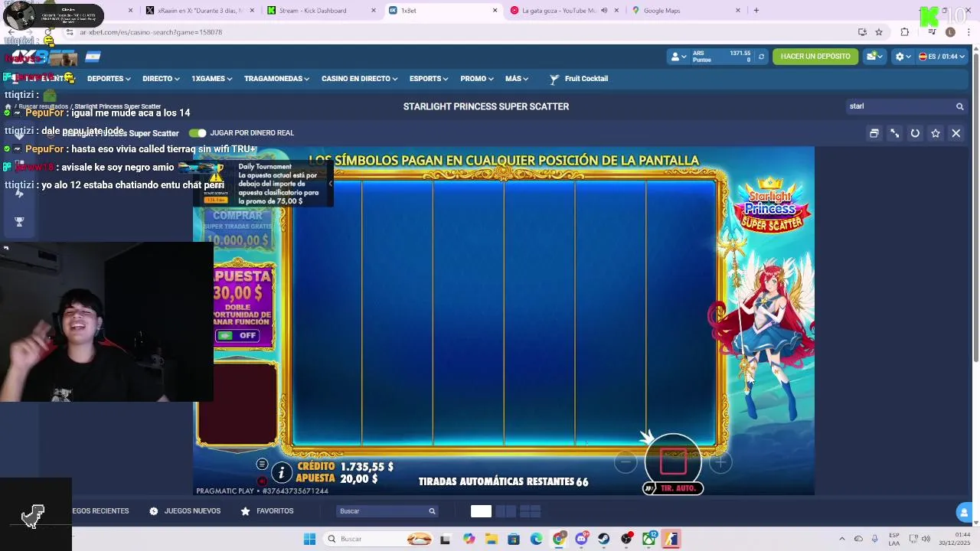
Task: Open the game hamburger menu icon
Action: (262, 464)
